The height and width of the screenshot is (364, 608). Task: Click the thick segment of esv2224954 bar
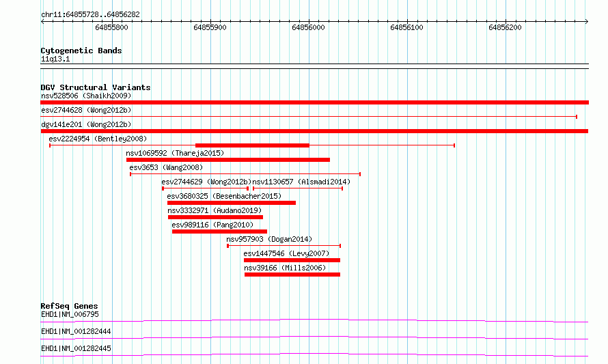click(x=253, y=145)
